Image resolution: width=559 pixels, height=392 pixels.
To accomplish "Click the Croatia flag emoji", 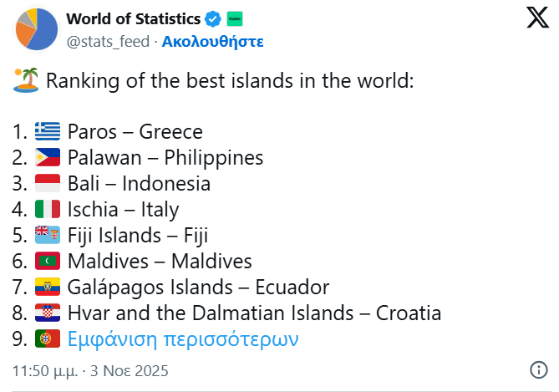I will tap(48, 313).
